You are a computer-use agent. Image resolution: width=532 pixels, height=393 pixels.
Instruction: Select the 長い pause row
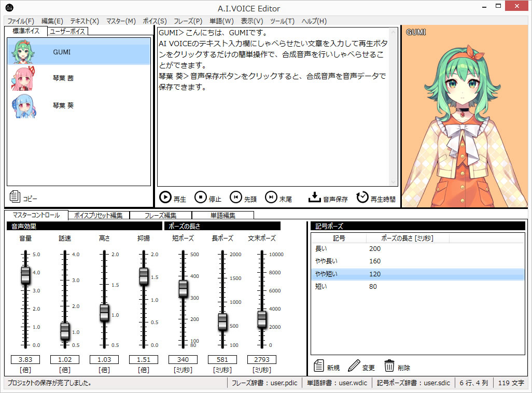pyautogui.click(x=417, y=249)
